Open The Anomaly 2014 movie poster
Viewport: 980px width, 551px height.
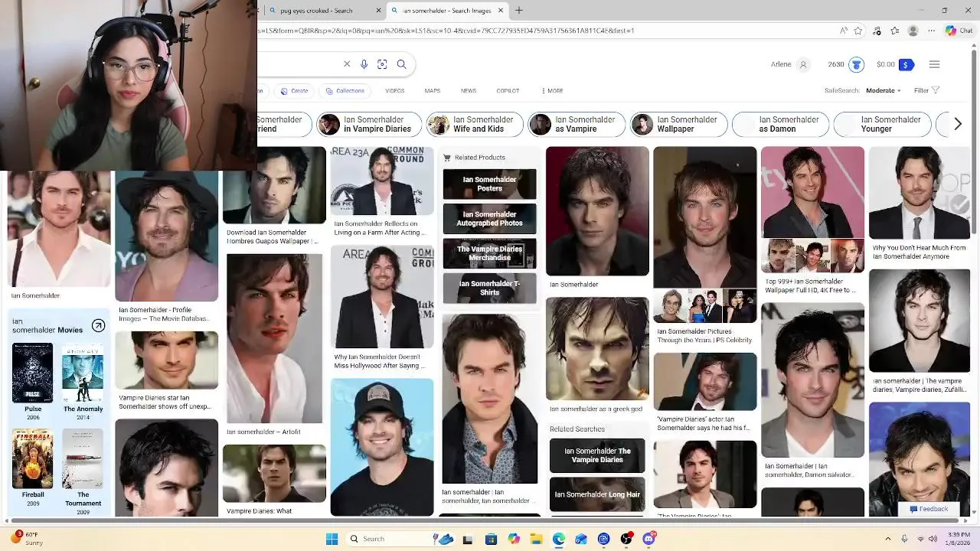pyautogui.click(x=83, y=373)
